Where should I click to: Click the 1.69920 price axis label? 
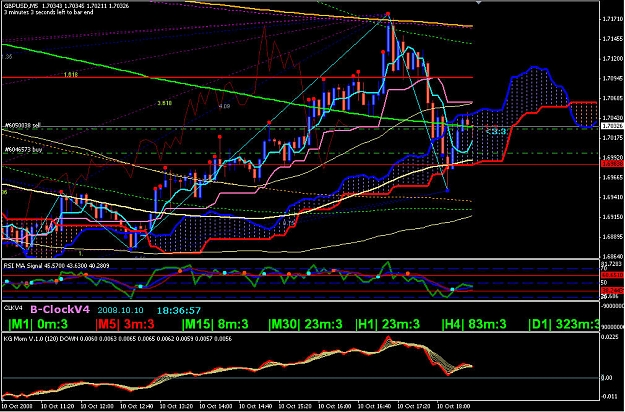(x=613, y=157)
